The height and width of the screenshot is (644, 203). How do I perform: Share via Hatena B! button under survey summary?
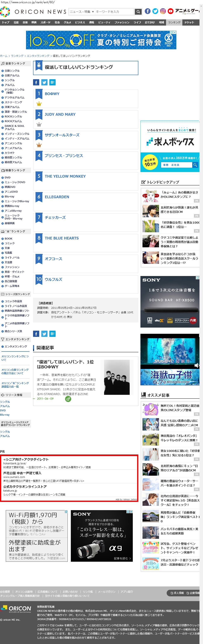pyautogui.click(x=52, y=334)
